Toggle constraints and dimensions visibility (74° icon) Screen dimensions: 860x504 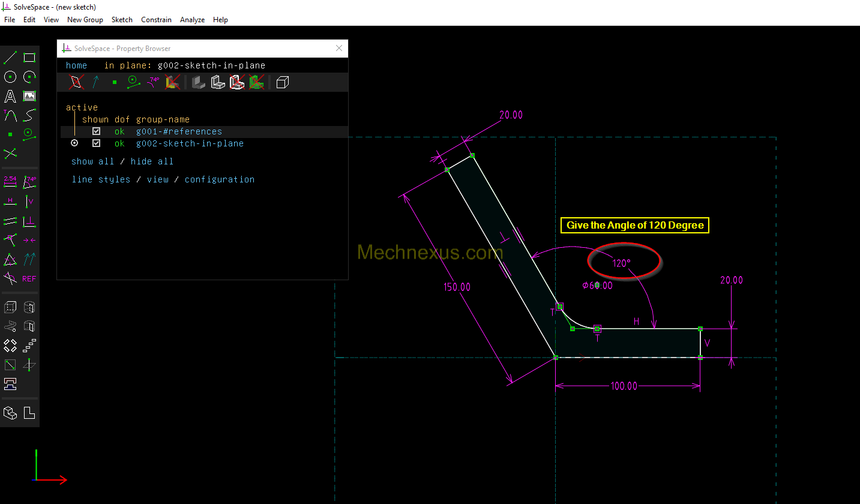pyautogui.click(x=154, y=82)
